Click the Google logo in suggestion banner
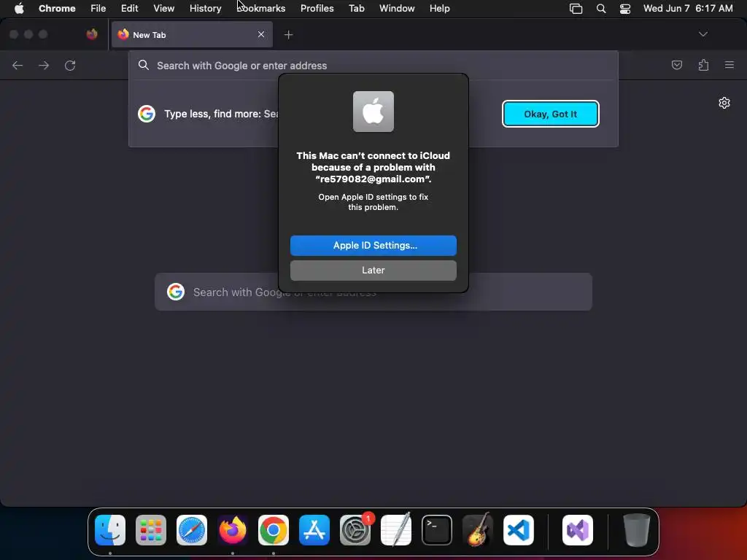Viewport: 747px width, 560px height. coord(147,114)
